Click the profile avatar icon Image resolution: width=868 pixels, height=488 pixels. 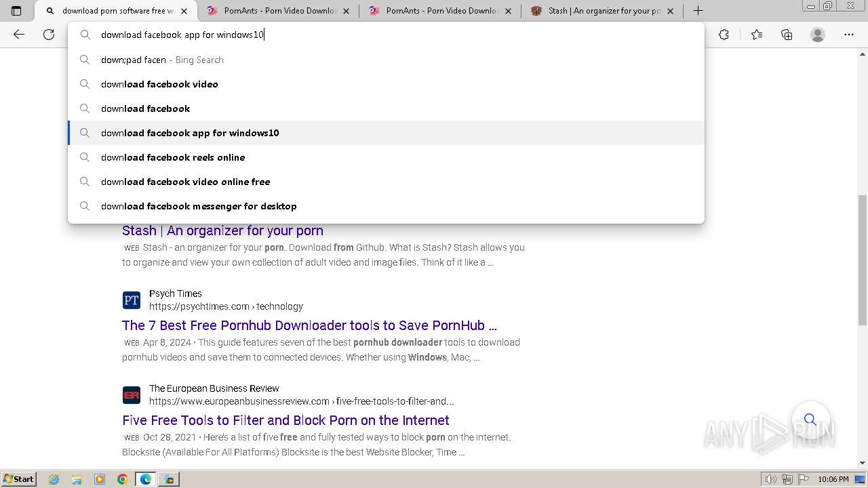[818, 35]
